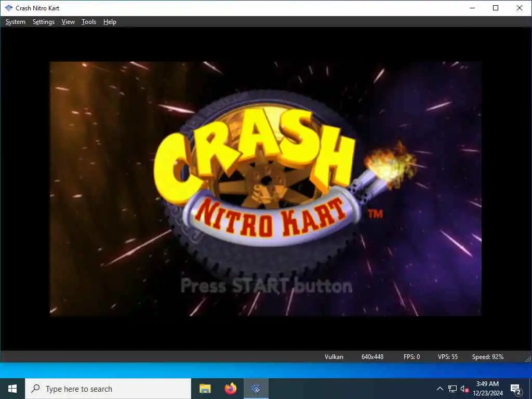Minimize the Crash Nitro Kart window
Screen dimensions: 532x399
472,8
